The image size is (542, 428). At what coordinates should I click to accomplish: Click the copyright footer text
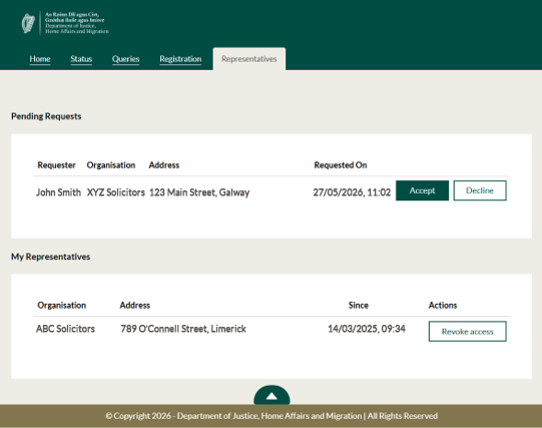pos(272,416)
